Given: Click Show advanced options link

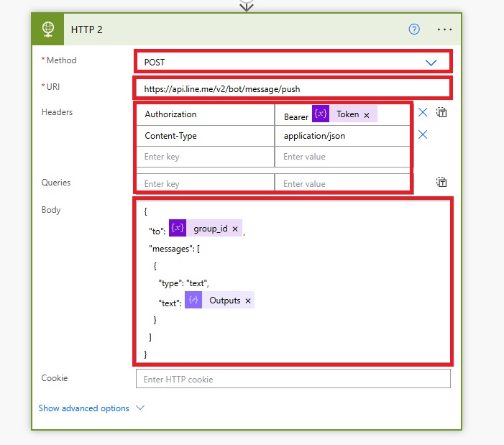Looking at the screenshot, I should tap(84, 408).
